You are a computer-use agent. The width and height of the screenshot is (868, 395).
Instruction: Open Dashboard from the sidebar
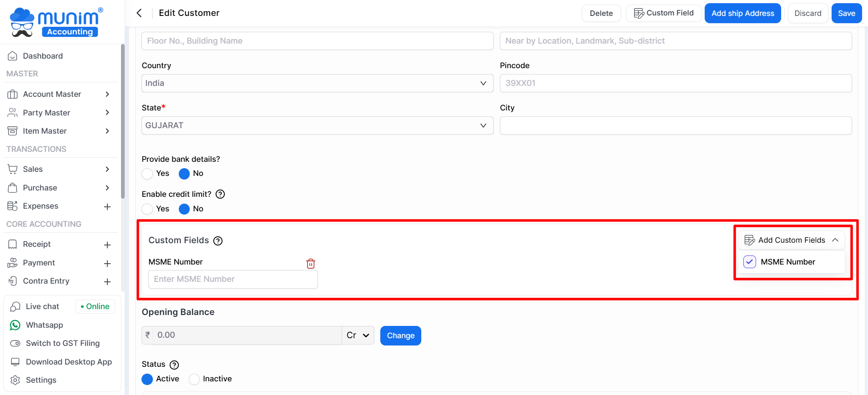[43, 56]
